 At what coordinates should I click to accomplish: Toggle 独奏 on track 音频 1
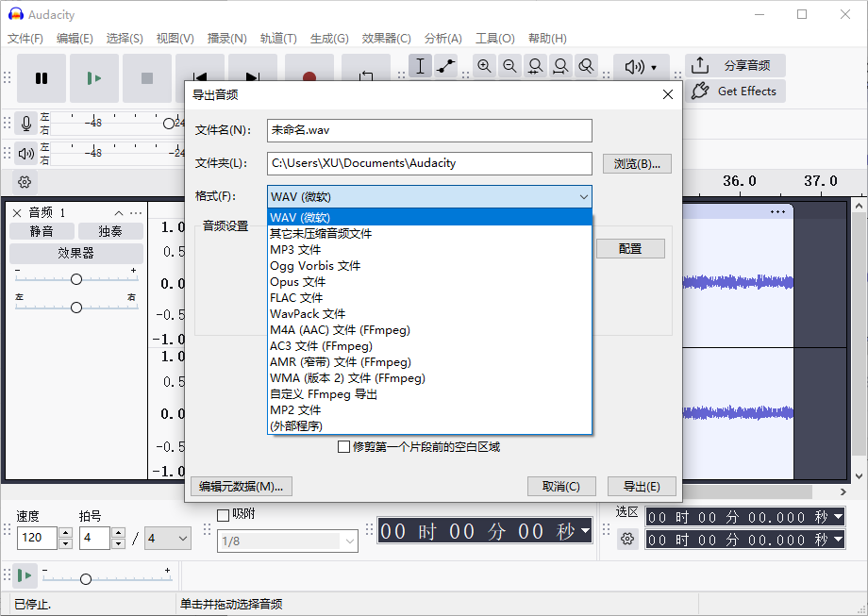pos(110,230)
